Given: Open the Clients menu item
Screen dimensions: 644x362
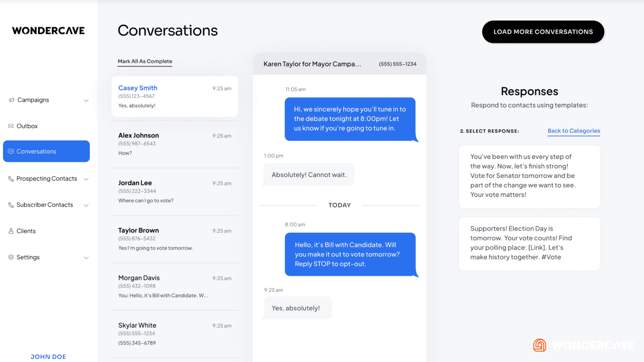Looking at the screenshot, I should (x=26, y=231).
